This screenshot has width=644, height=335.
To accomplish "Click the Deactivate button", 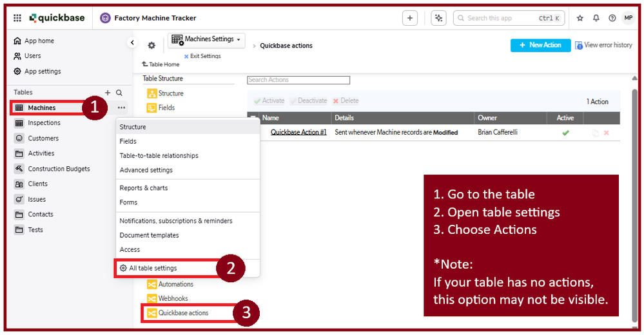I will tap(308, 101).
